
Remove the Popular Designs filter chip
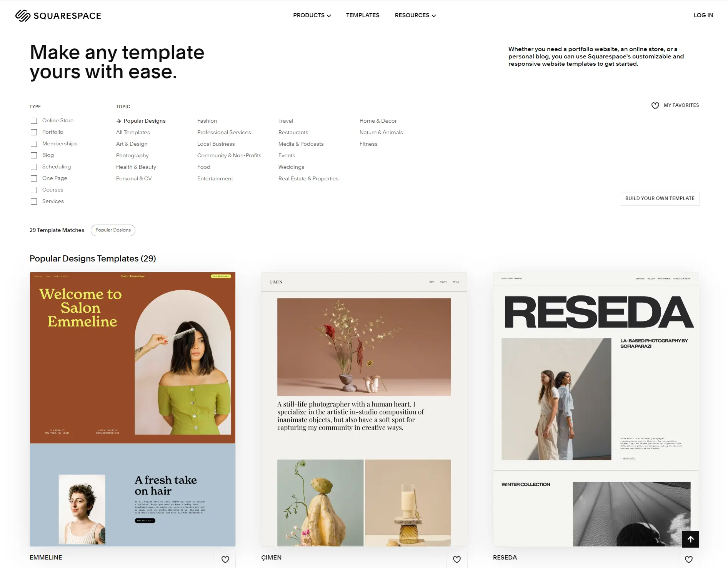tap(113, 230)
